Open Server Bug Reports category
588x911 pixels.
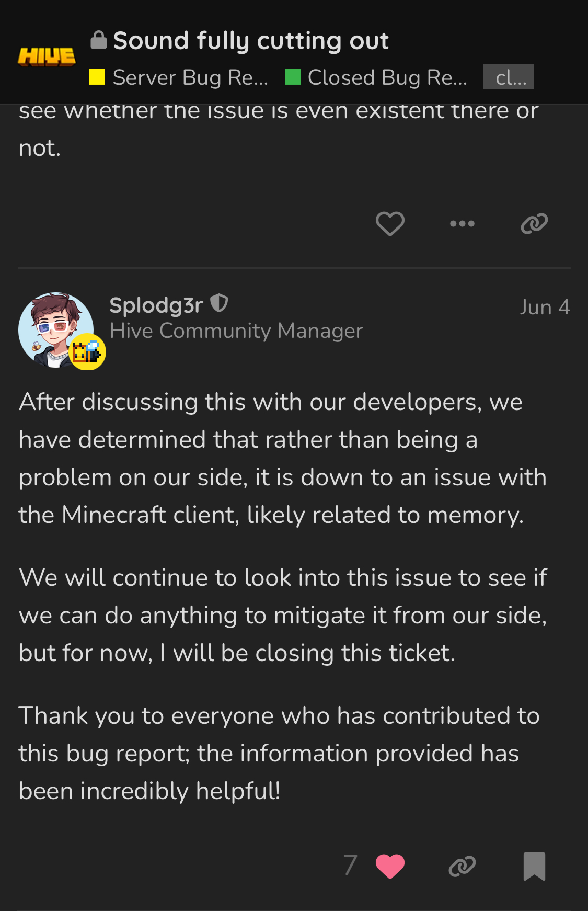coord(190,77)
